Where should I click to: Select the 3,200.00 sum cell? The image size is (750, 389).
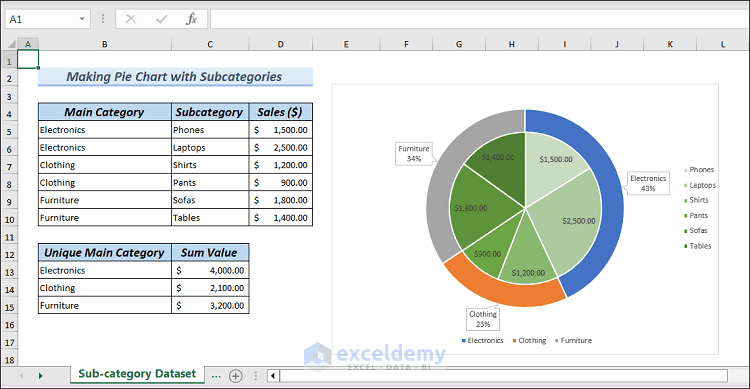[210, 305]
